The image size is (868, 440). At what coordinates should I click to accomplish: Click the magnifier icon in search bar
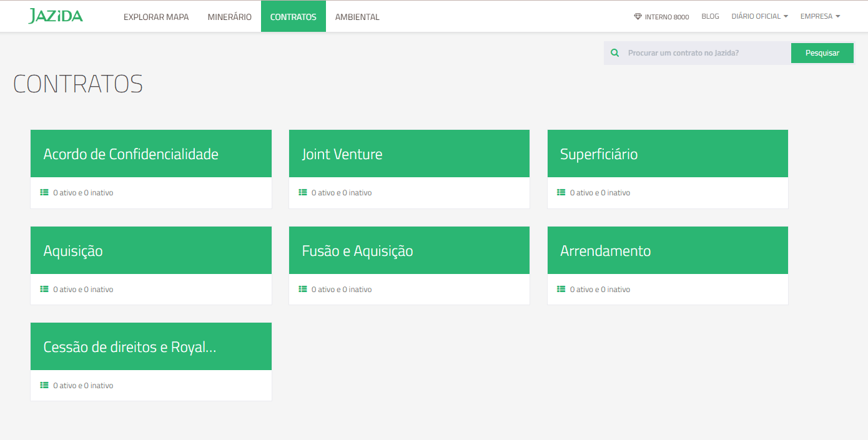(615, 53)
